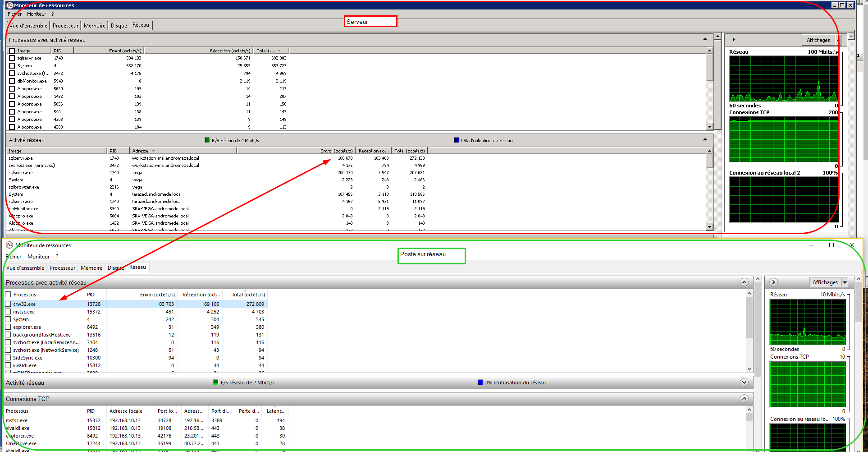Open Affichages dropdown arrow in lower window

coord(845,282)
